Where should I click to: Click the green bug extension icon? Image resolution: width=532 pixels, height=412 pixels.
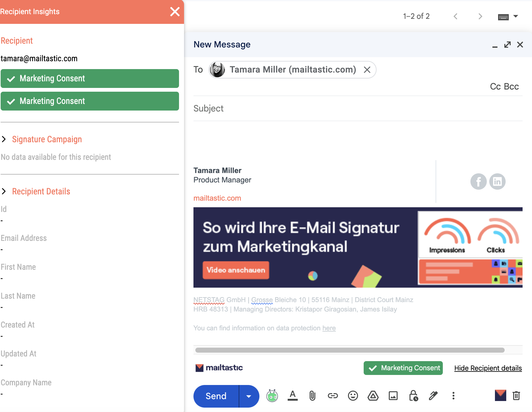point(272,396)
